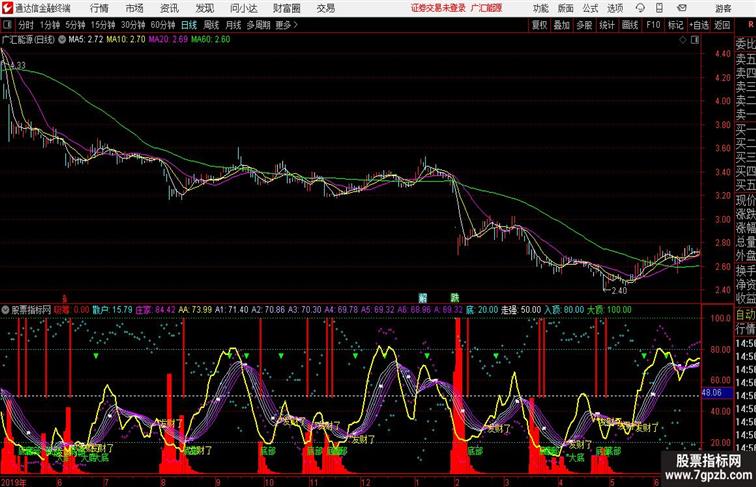Screen dimensions: 756x487
Task: Click the 庄家: 84.42 indicator value
Action: (x=155, y=310)
